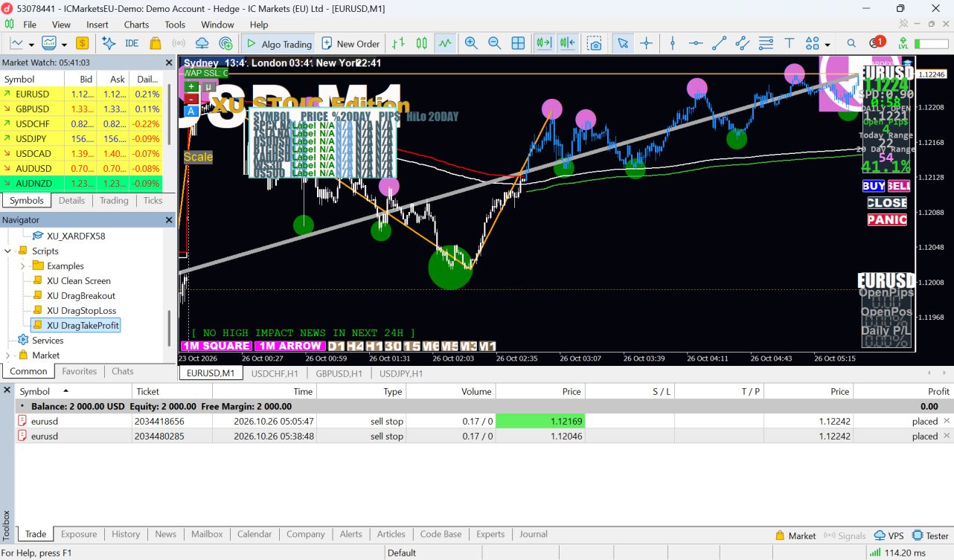Image resolution: width=954 pixels, height=560 pixels.
Task: Expand the Examples folder in Navigator
Action: pos(23,265)
